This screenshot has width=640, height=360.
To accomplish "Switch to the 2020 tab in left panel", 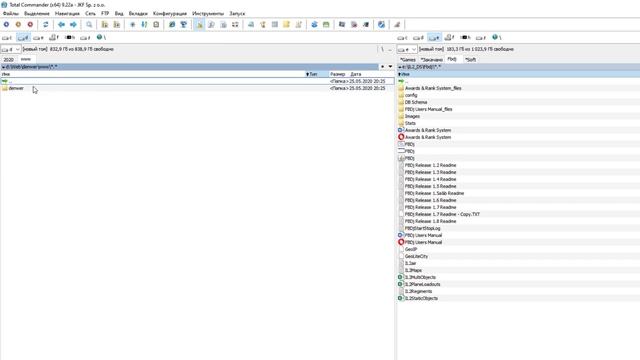I will (9, 60).
